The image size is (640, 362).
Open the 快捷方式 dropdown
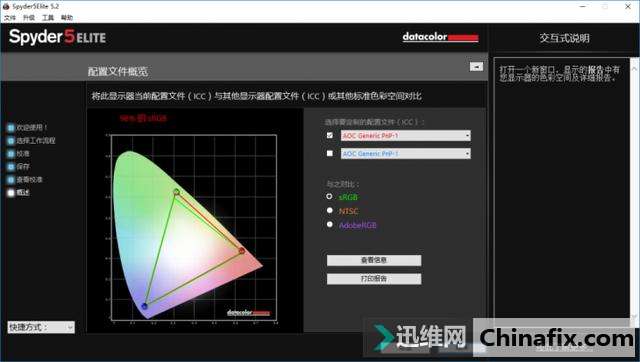(41, 327)
